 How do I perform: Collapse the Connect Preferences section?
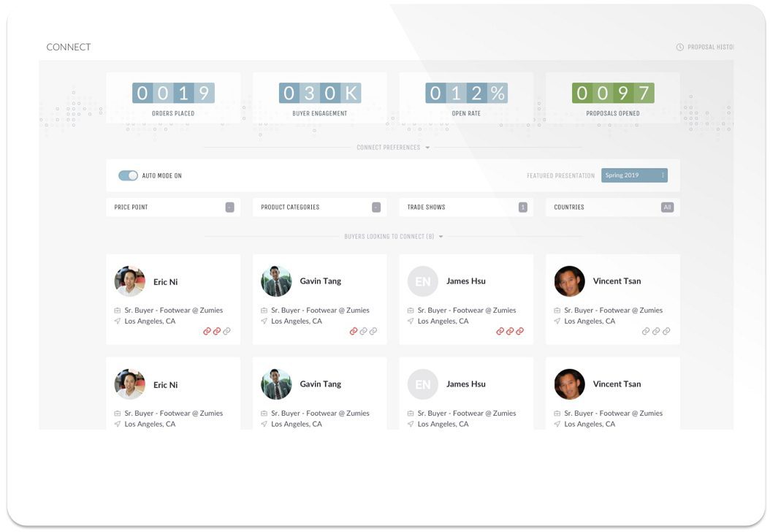click(x=427, y=148)
